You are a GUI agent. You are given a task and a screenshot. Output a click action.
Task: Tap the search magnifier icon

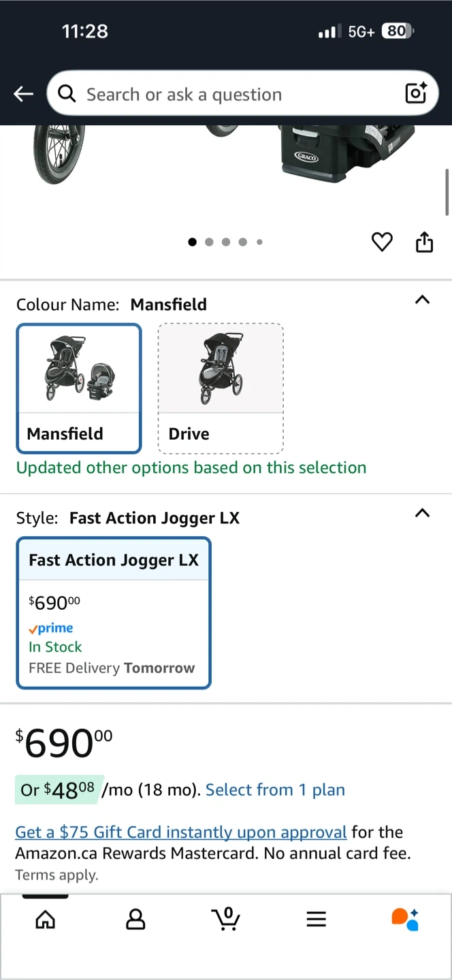[67, 94]
